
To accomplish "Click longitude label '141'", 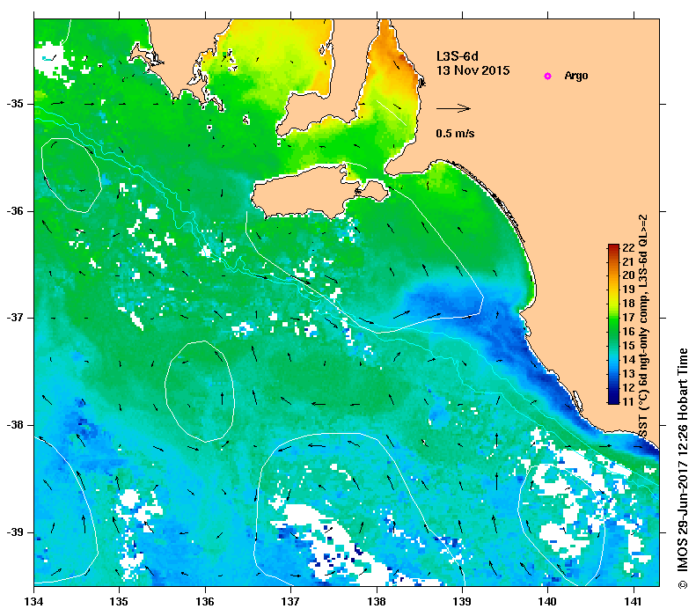I will [634, 602].
